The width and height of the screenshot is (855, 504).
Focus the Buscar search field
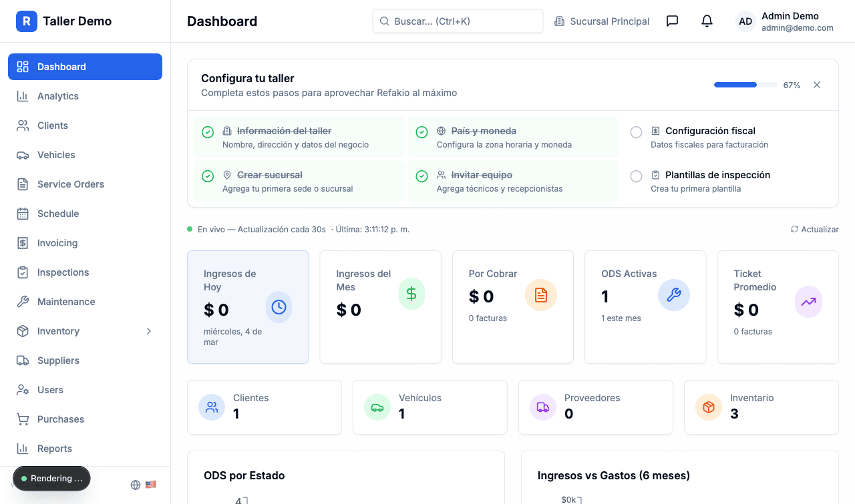(458, 21)
